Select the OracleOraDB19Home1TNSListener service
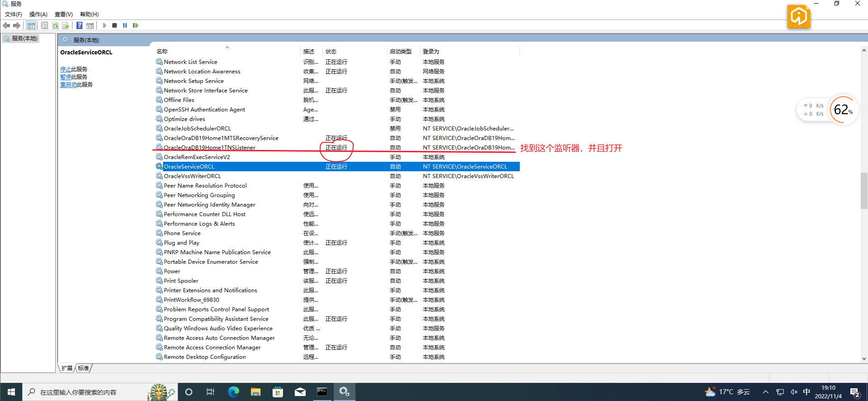The image size is (868, 401). click(210, 148)
